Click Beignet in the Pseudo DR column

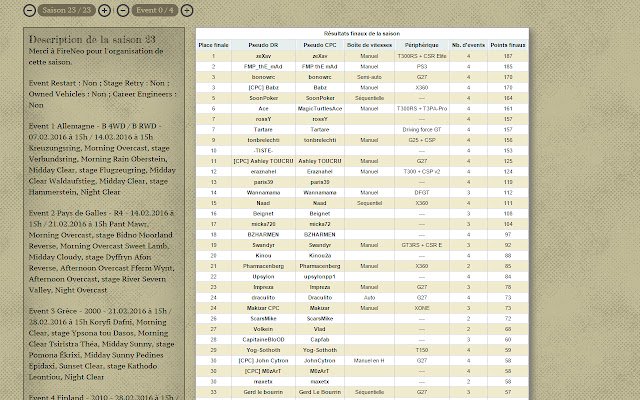[x=263, y=213]
